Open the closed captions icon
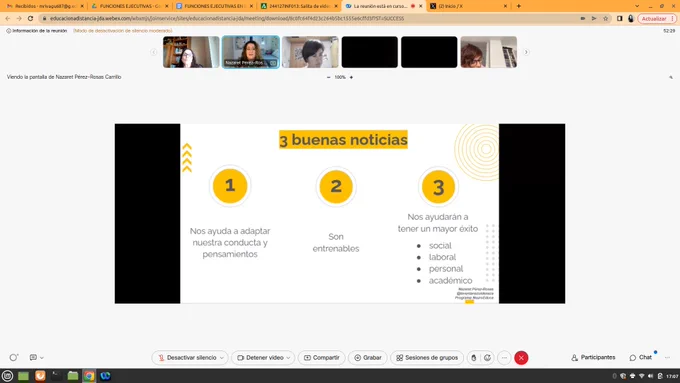The width and height of the screenshot is (680, 383). pyautogui.click(x=33, y=357)
